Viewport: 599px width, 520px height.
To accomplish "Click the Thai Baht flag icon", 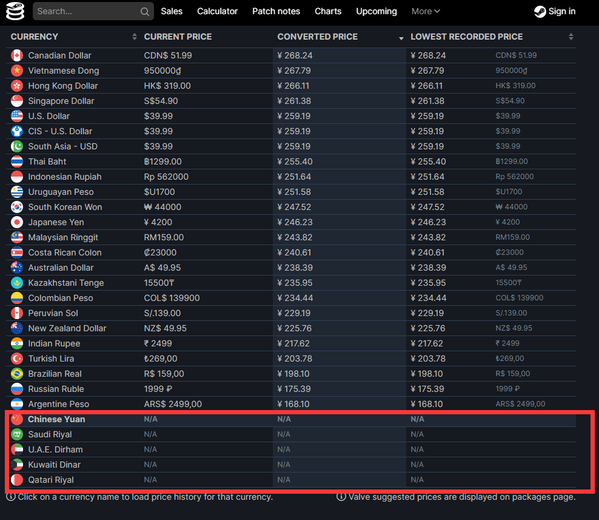I will [x=17, y=162].
